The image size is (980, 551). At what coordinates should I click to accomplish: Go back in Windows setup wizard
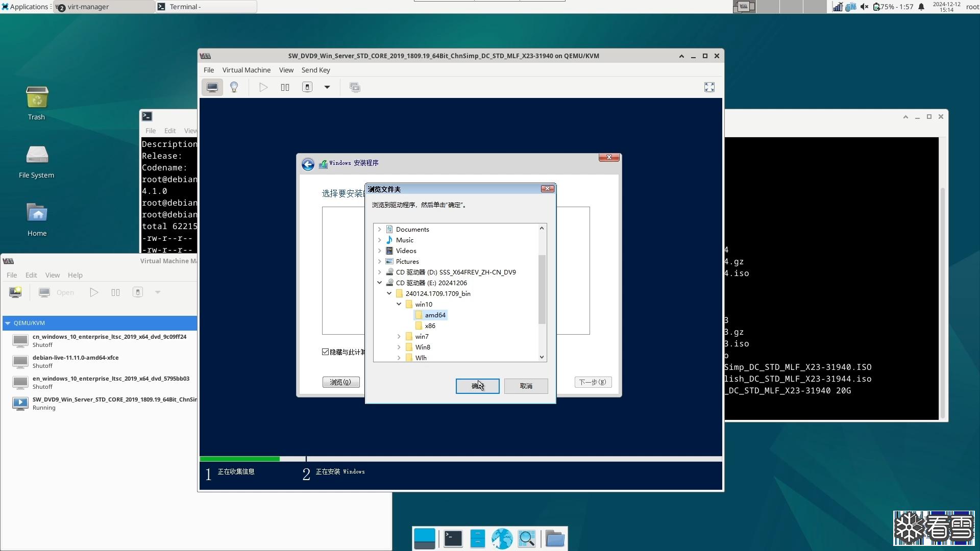click(x=308, y=164)
